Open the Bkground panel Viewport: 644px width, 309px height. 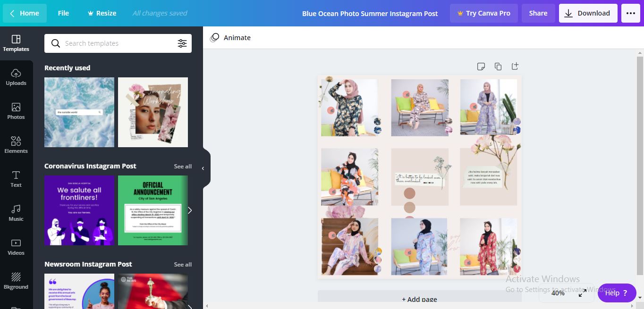(16, 280)
